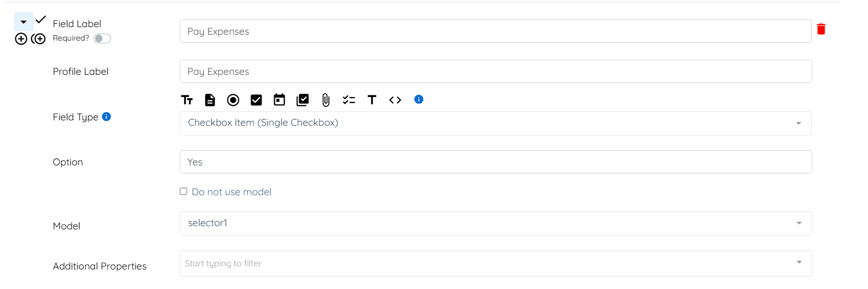Choose the calendar date field type icon
868x289 pixels.
[x=279, y=100]
